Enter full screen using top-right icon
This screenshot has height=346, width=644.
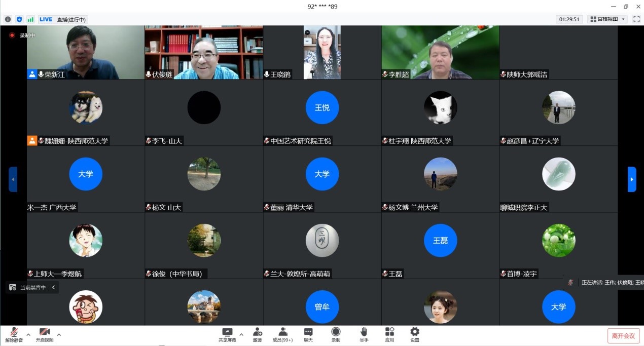point(636,19)
